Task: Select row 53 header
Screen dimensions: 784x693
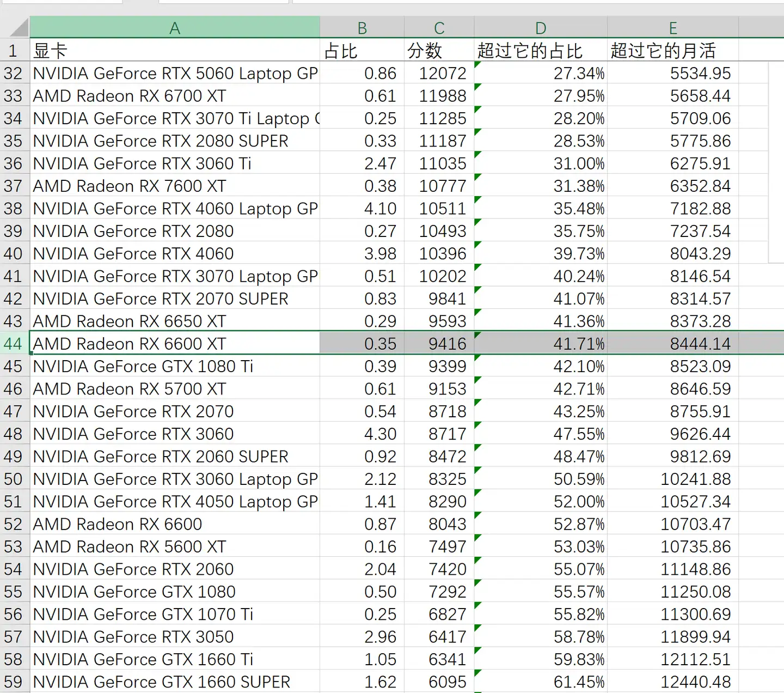Action: (x=15, y=546)
